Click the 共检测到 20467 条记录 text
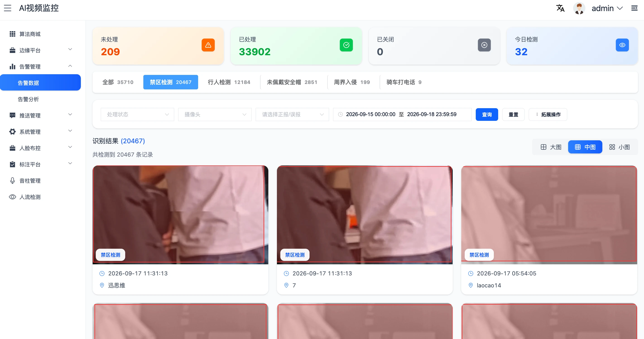The image size is (644, 339). tap(123, 155)
